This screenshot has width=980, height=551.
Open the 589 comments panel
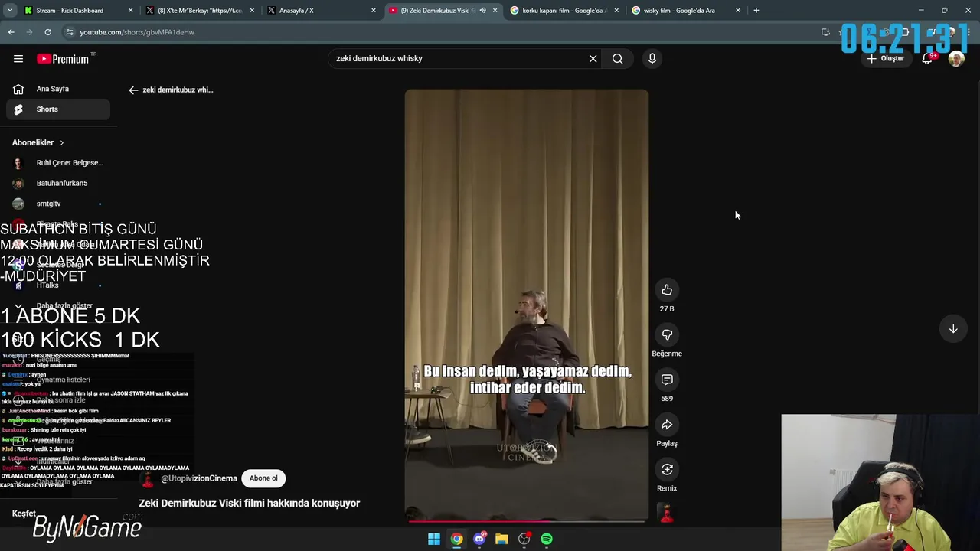(x=667, y=380)
